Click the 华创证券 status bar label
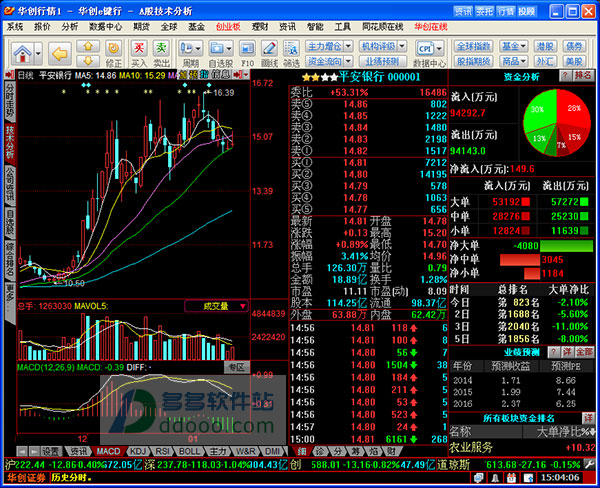Image resolution: width=600 pixels, height=488 pixels. tap(26, 478)
